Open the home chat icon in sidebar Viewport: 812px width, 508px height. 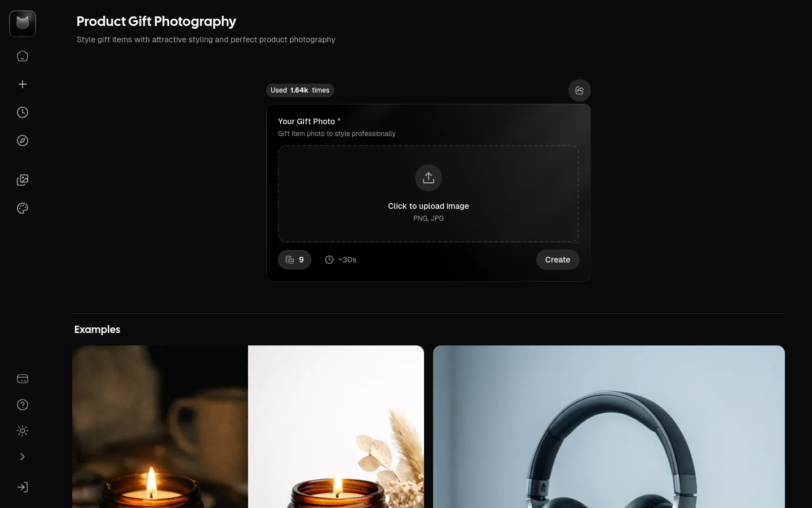(x=23, y=56)
